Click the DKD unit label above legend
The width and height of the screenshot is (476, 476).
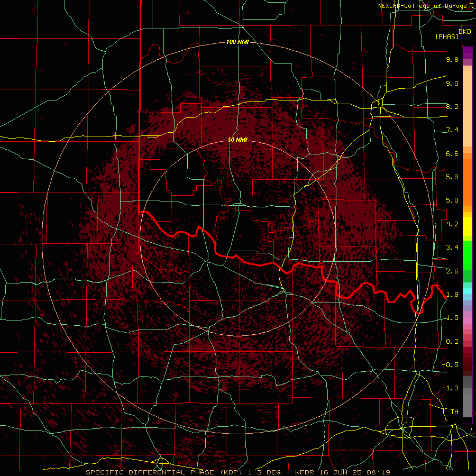pos(465,32)
